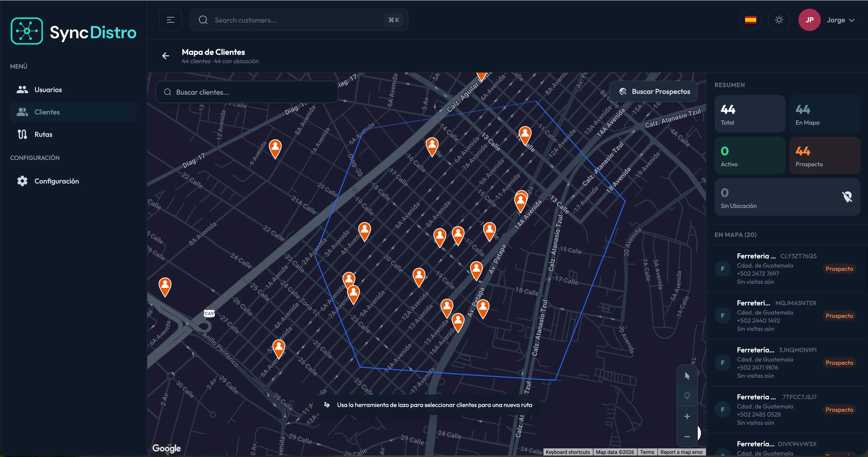The height and width of the screenshot is (457, 868).
Task: Click the Configuración gear icon
Action: (x=22, y=181)
